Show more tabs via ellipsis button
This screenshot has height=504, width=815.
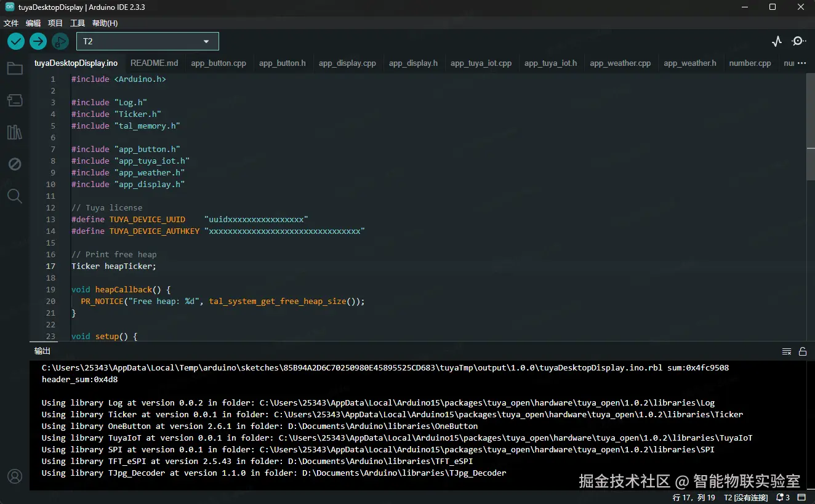click(x=801, y=63)
